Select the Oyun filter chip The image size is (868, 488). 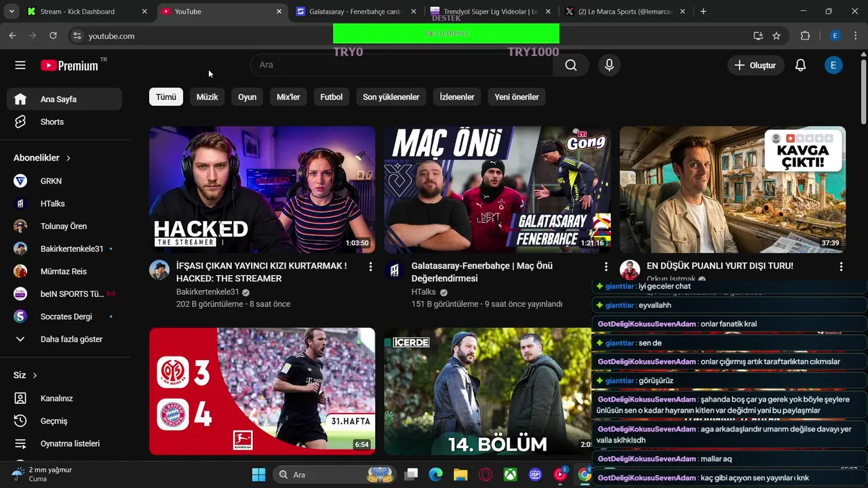click(247, 97)
